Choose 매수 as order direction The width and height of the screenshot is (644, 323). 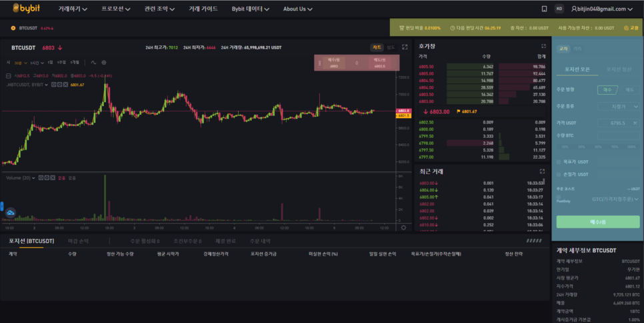coord(607,89)
